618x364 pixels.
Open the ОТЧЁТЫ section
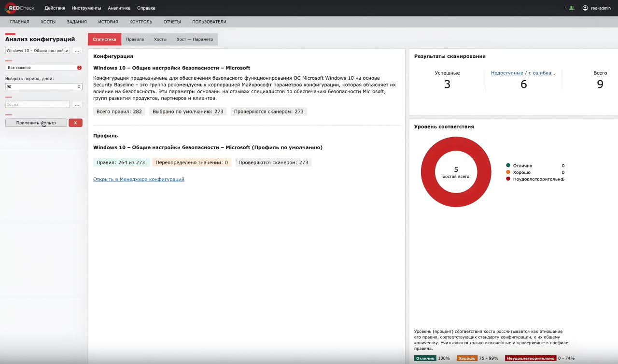(172, 22)
